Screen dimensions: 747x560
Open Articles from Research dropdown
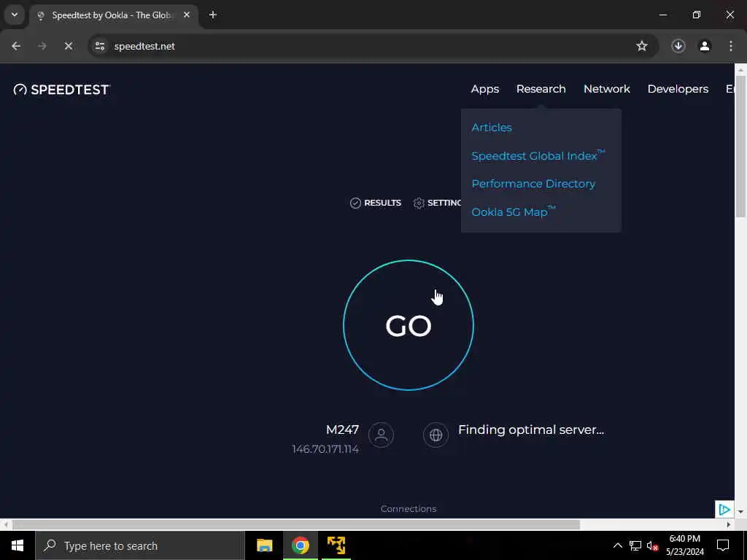pos(492,127)
